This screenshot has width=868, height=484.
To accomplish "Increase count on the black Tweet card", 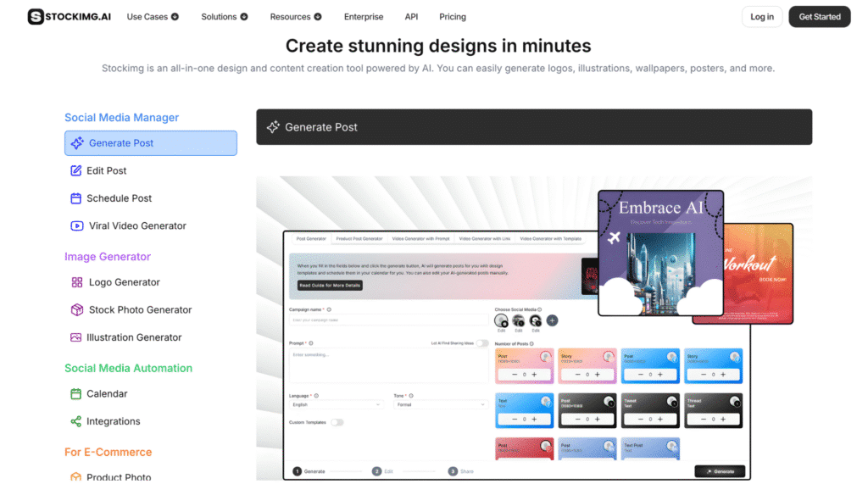I will coord(659,420).
